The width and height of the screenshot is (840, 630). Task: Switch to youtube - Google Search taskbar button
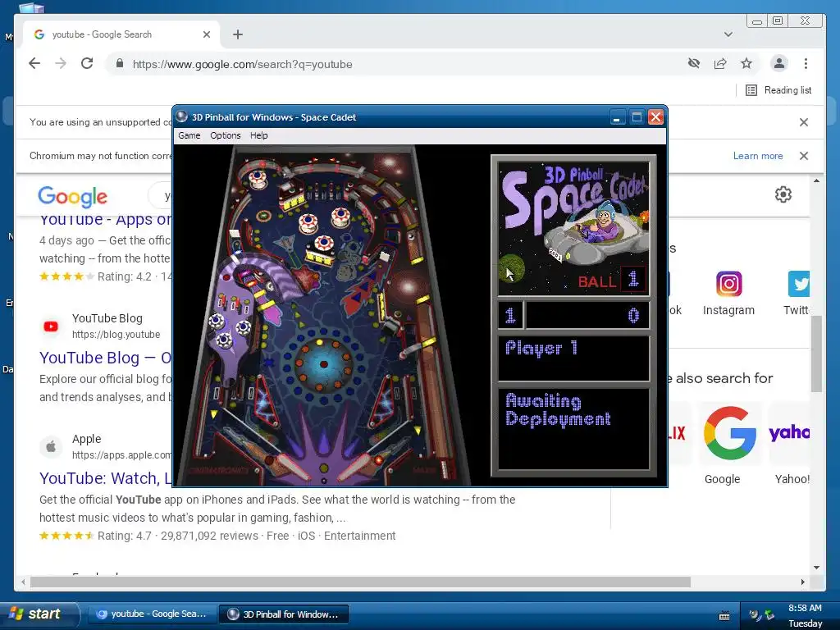(152, 614)
